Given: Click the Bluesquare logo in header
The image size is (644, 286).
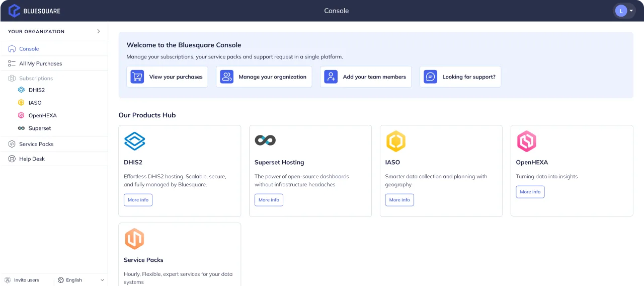Looking at the screenshot, I should click(x=34, y=11).
